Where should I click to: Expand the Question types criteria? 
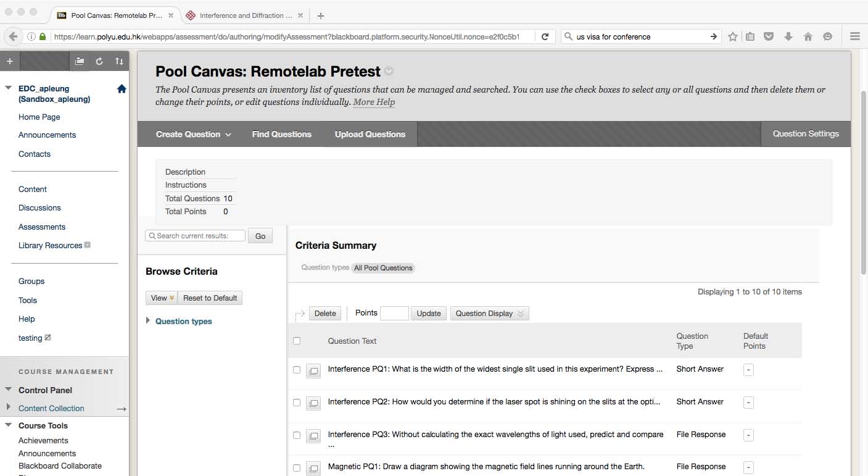(148, 320)
